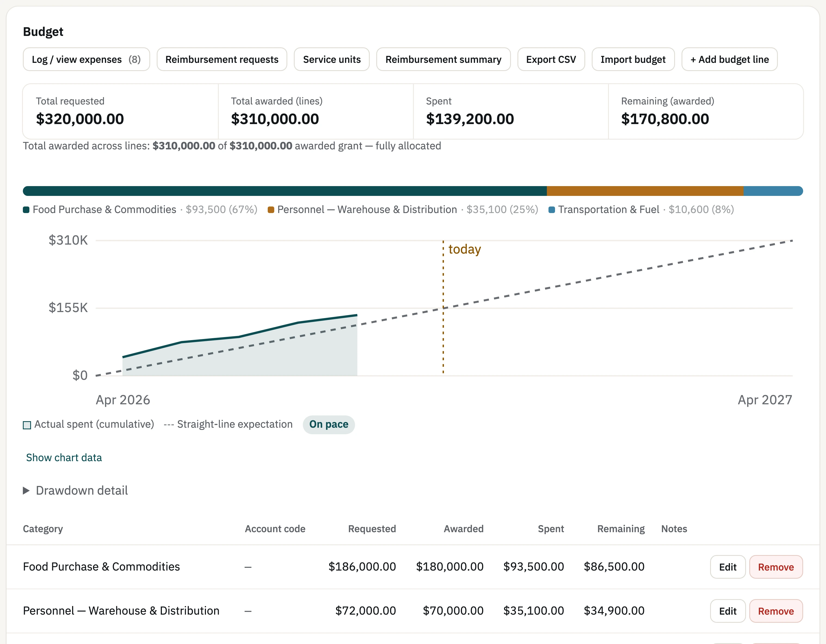Click the Total requested $320,000.00 value

[x=80, y=119]
